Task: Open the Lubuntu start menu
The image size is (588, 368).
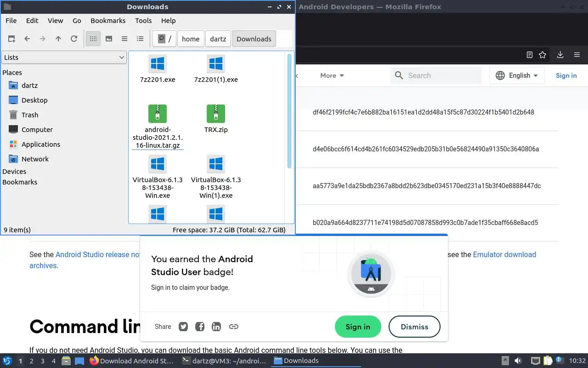Action: [x=7, y=361]
